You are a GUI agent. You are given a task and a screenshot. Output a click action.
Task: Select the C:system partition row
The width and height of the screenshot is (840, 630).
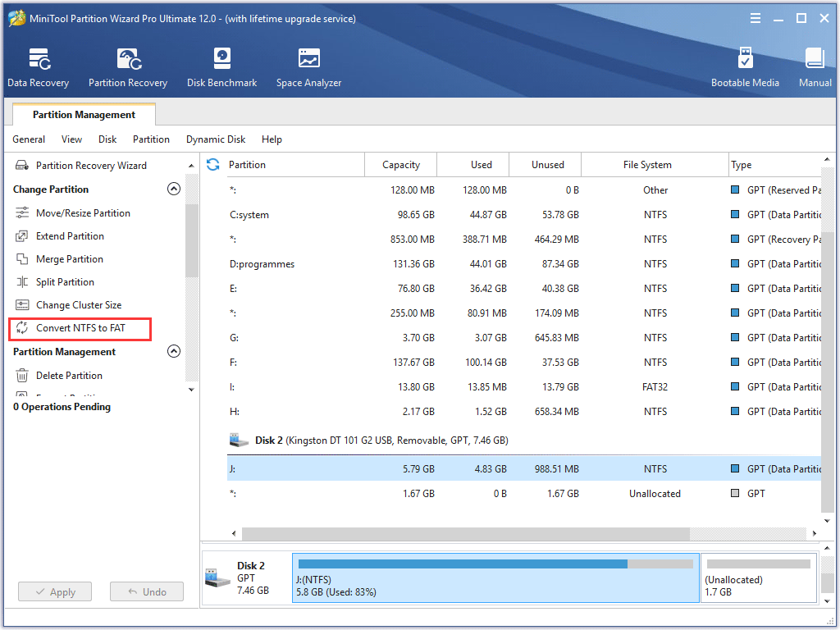(x=524, y=215)
